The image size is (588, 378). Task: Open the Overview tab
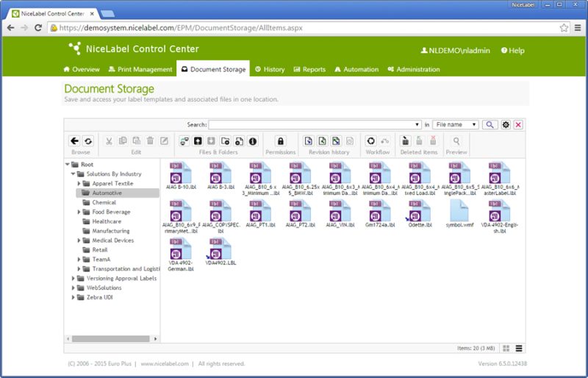(x=82, y=69)
